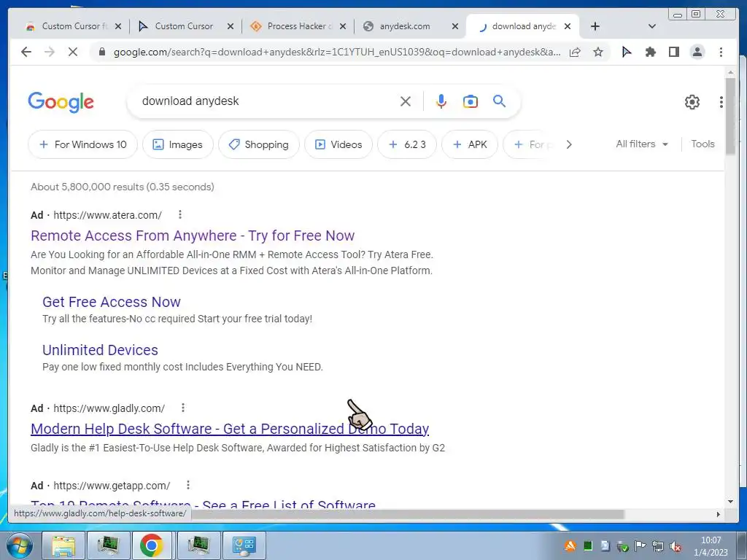747x560 pixels.
Task: Click the scroll down arrow
Action: [730, 502]
